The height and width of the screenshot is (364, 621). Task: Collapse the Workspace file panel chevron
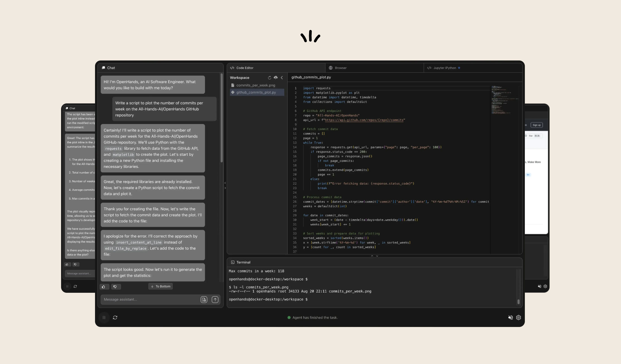282,78
